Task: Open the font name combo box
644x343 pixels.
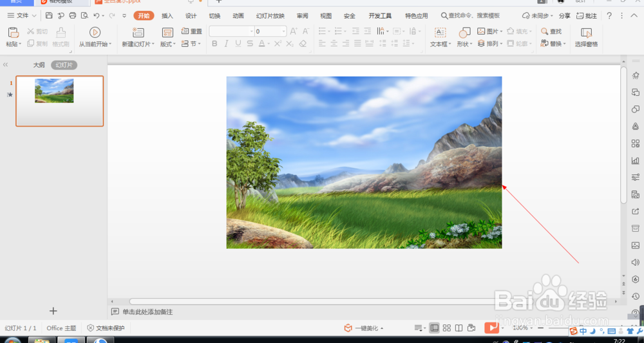Action: tap(232, 31)
